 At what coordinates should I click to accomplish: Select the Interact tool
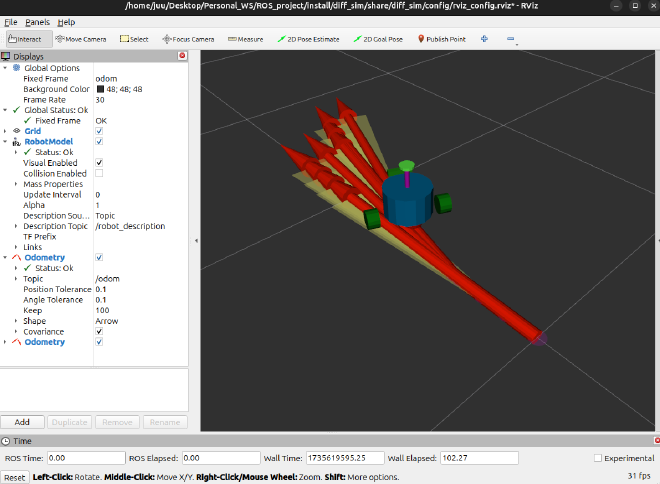click(29, 39)
